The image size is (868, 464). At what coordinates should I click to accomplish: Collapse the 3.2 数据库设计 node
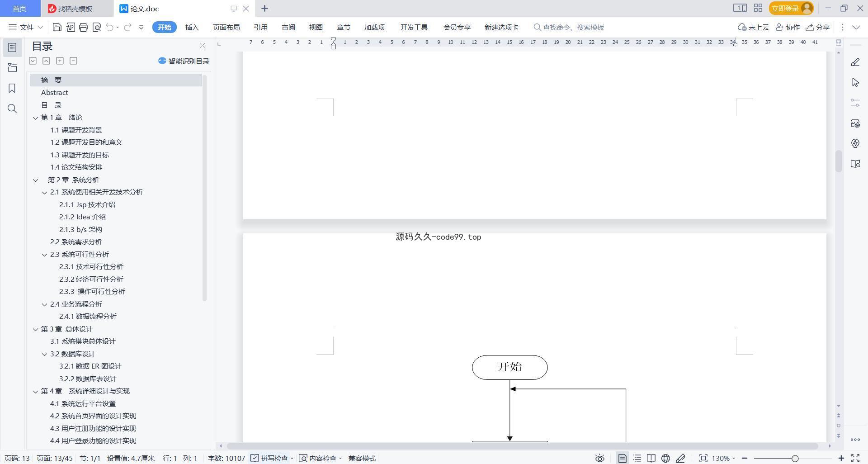(45, 354)
